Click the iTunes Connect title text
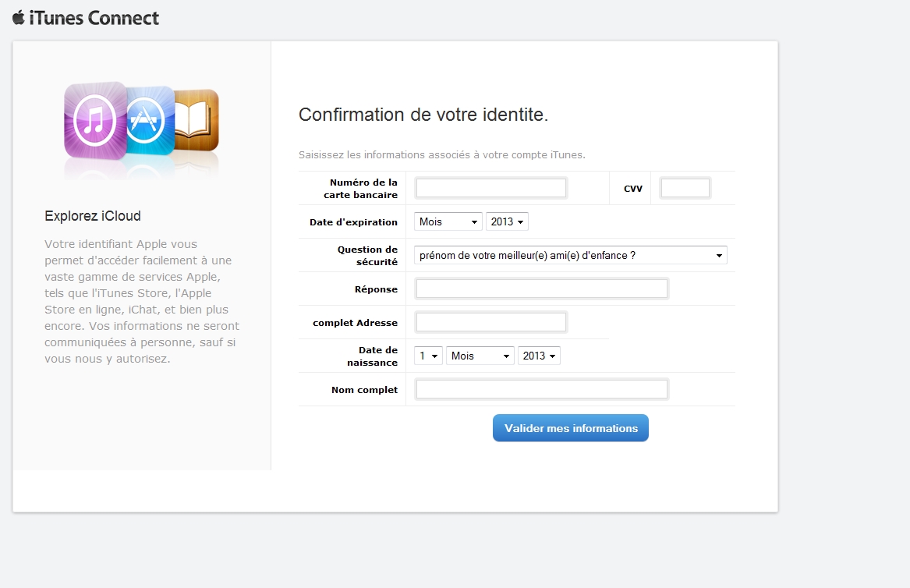Image resolution: width=910 pixels, height=588 pixels. [x=94, y=18]
